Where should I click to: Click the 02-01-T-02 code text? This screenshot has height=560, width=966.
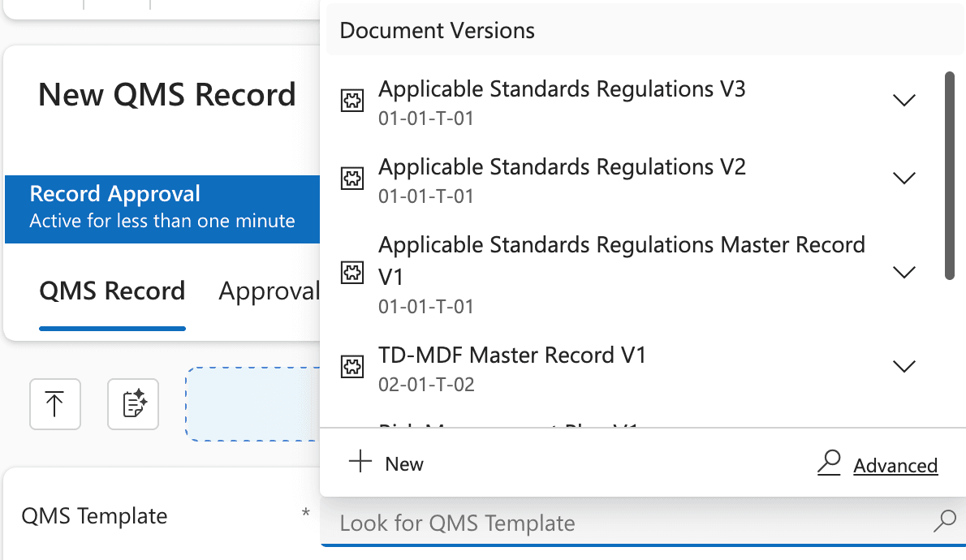426,385
